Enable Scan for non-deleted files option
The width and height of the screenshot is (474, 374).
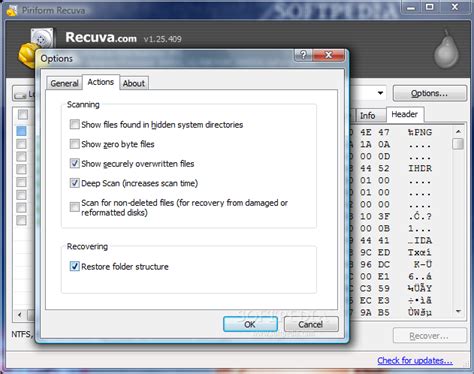(75, 207)
